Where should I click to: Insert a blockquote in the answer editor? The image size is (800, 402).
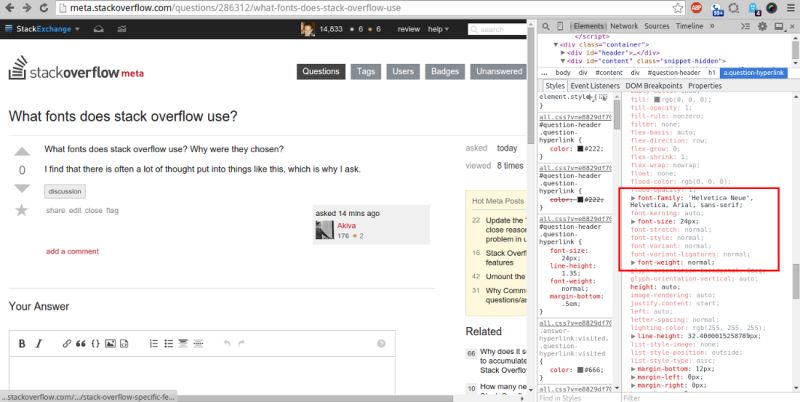click(x=81, y=343)
